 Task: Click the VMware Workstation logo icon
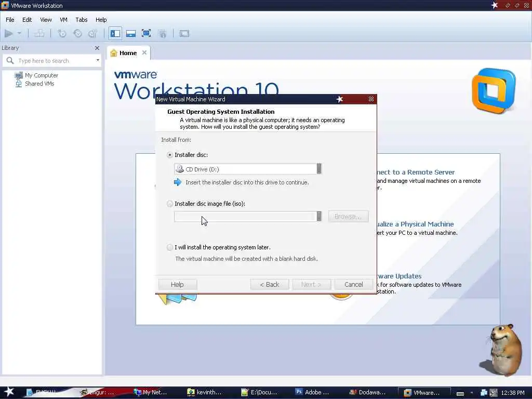[x=494, y=90]
